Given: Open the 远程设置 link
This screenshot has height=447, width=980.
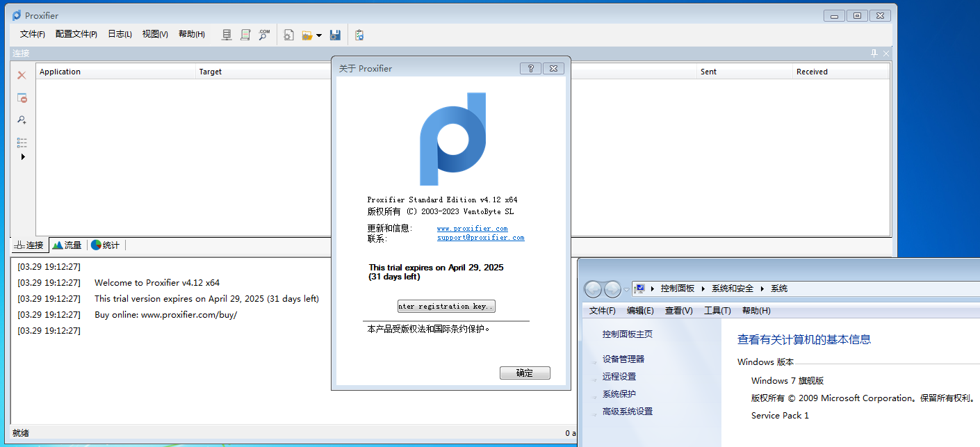Looking at the screenshot, I should click(x=619, y=377).
